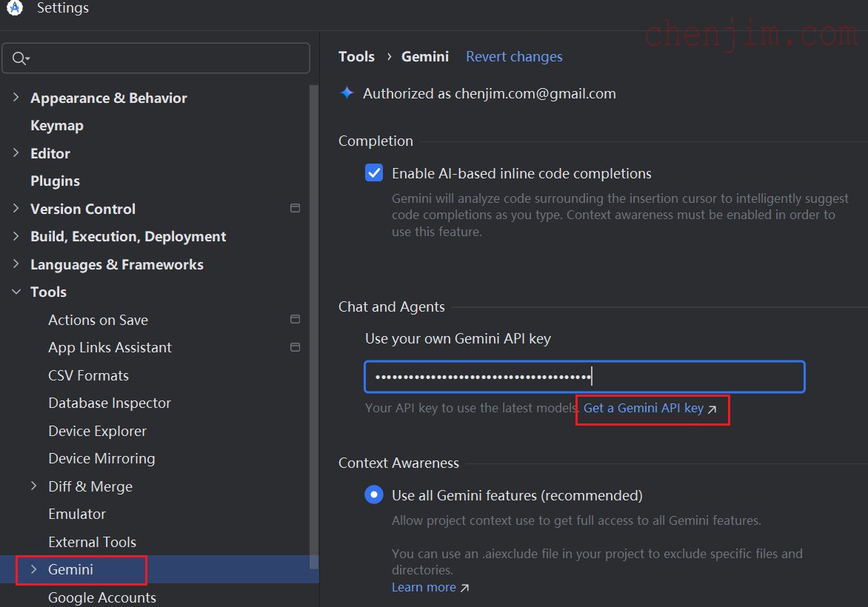Open the Keymap settings page

tap(57, 126)
